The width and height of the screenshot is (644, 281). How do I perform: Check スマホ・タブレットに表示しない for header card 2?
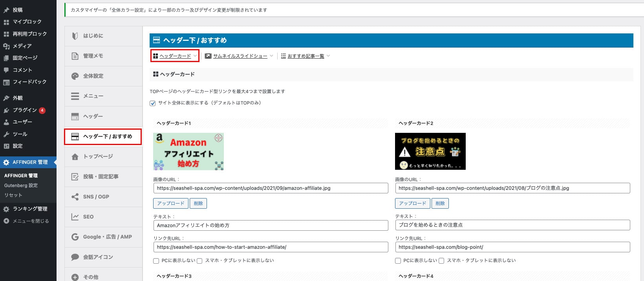[x=441, y=261]
